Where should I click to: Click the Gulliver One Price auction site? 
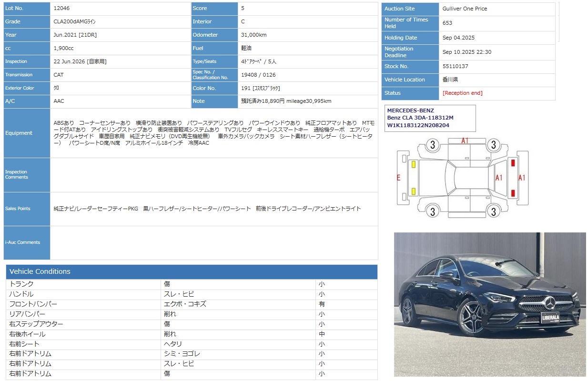coord(465,9)
